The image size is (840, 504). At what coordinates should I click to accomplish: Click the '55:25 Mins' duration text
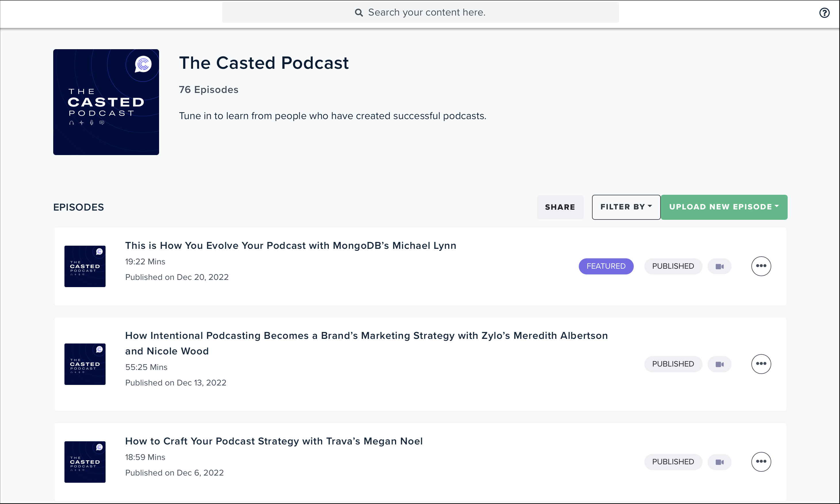146,367
